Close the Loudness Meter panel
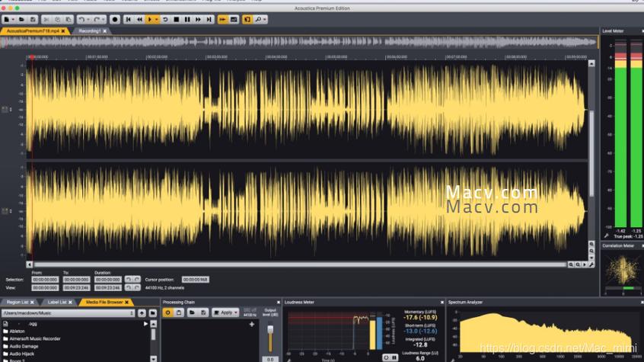Image resolution: width=644 pixels, height=362 pixels. 442,302
